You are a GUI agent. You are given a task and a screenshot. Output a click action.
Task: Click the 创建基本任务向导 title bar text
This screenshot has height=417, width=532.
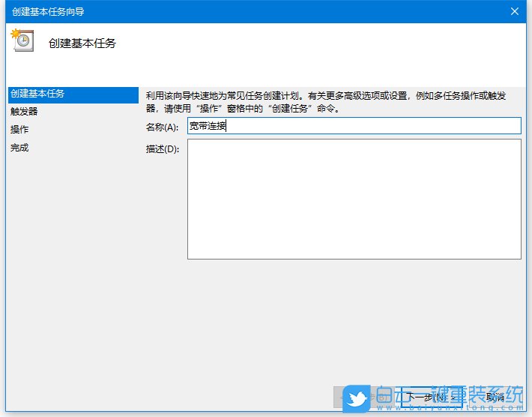point(48,12)
